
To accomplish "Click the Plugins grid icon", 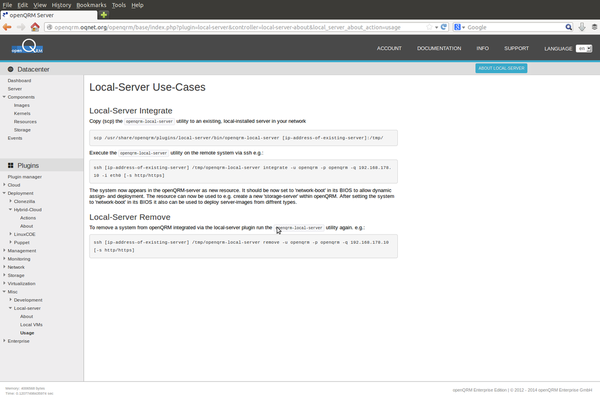I will (10, 165).
